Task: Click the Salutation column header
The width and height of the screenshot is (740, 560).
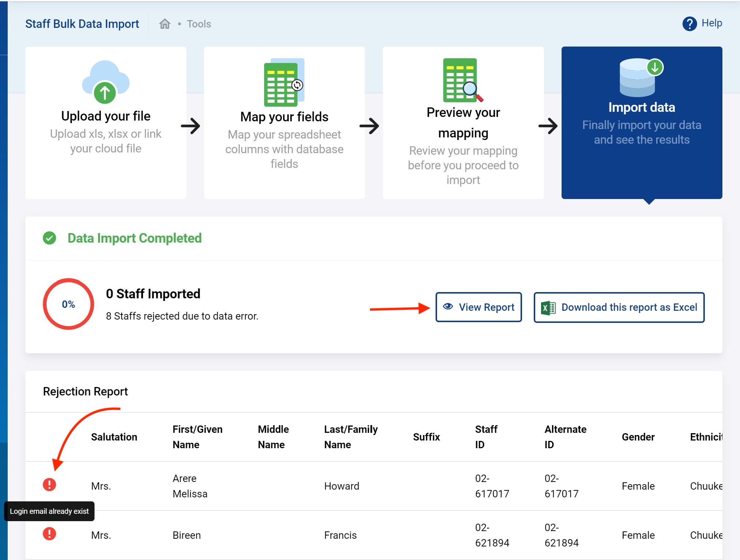Action: [114, 437]
